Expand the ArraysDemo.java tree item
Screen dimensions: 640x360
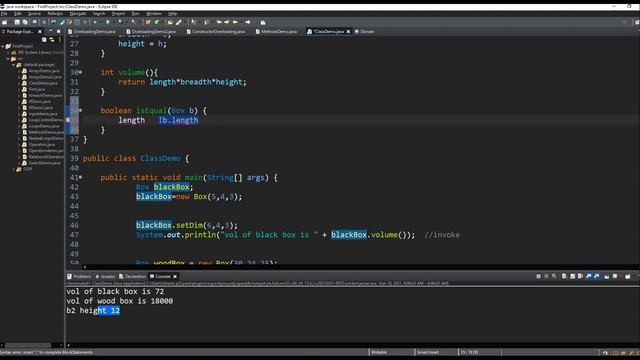pyautogui.click(x=19, y=71)
